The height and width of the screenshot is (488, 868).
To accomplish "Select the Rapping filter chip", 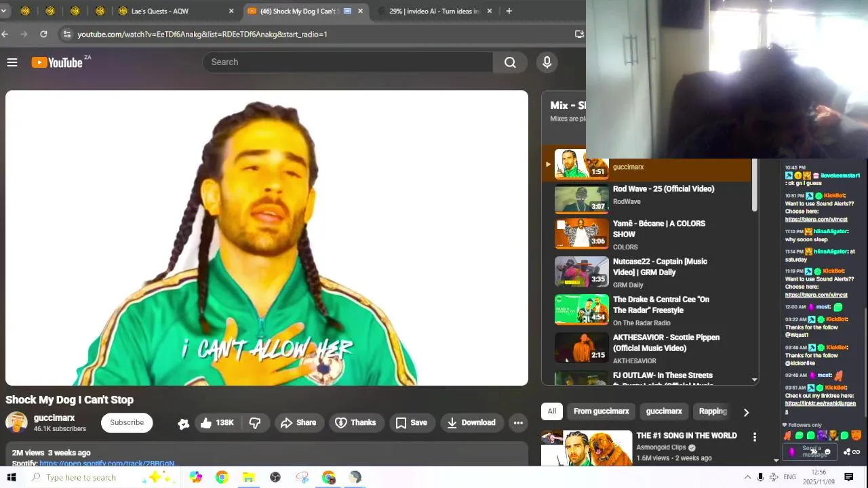I will tap(713, 411).
